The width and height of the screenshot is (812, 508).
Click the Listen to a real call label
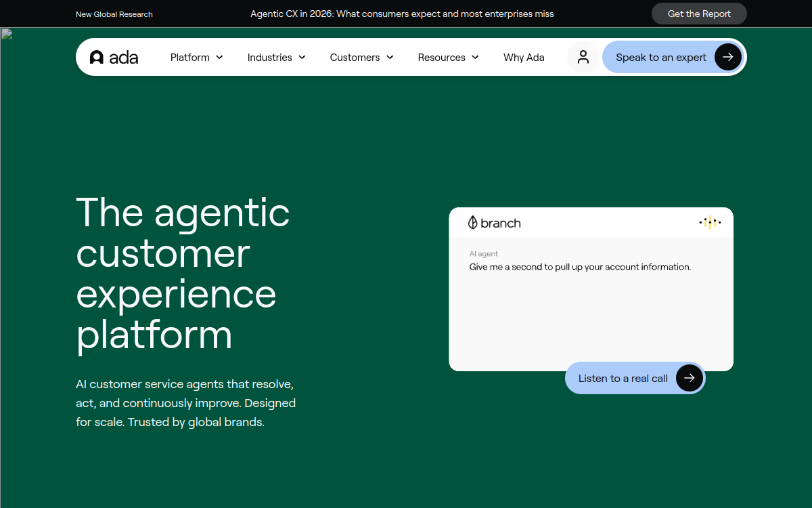623,379
